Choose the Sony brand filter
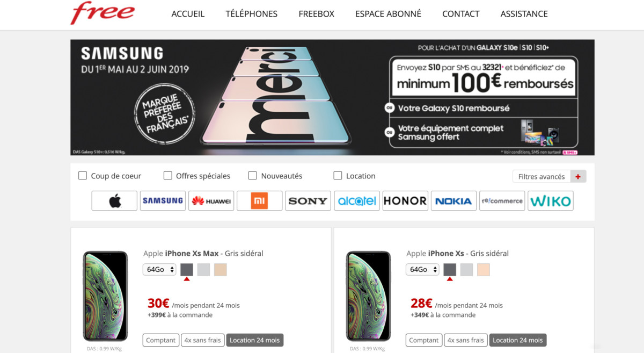The height and width of the screenshot is (353, 644). coord(308,201)
